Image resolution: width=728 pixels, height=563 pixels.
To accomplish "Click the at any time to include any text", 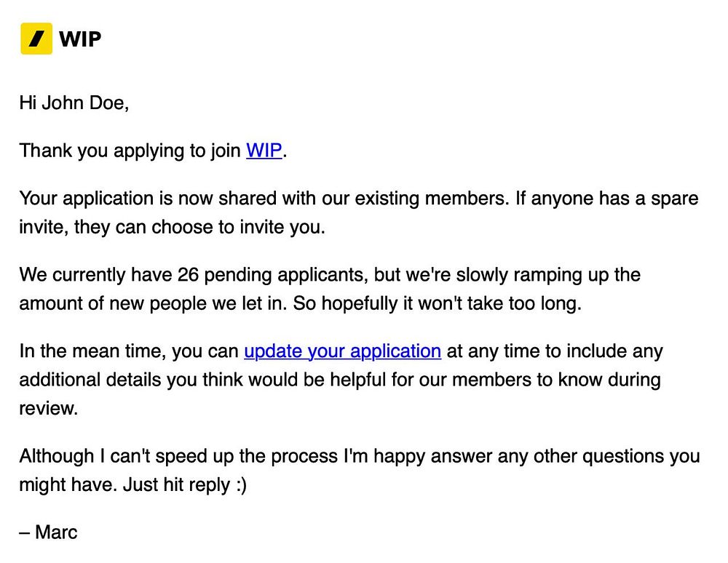I will [555, 351].
